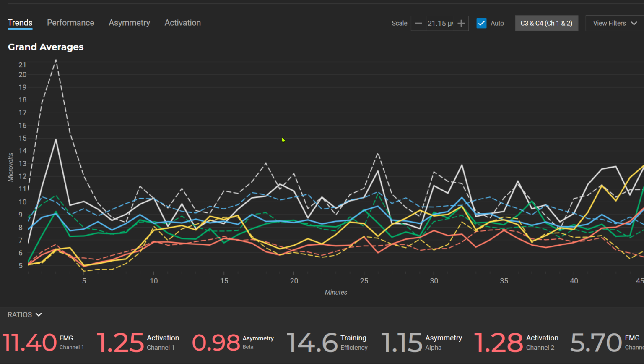Viewport: 644px width, 364px height.
Task: Switch to the Performance tab
Action: point(70,23)
